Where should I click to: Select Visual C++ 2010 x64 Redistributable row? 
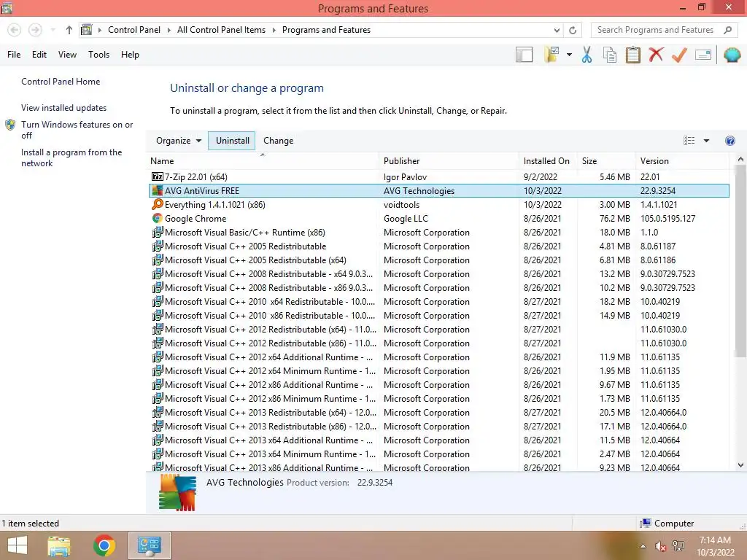point(438,301)
